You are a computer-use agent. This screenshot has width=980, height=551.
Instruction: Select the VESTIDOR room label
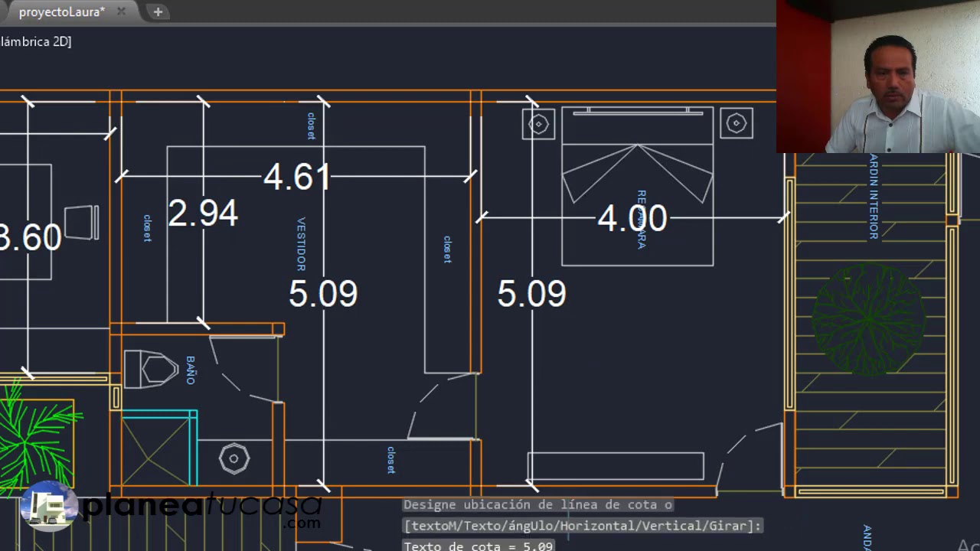pos(301,244)
